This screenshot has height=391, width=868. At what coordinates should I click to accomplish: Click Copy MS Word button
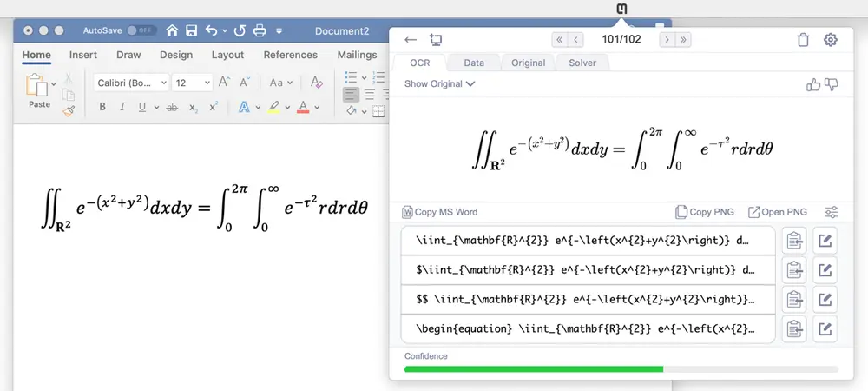click(440, 211)
